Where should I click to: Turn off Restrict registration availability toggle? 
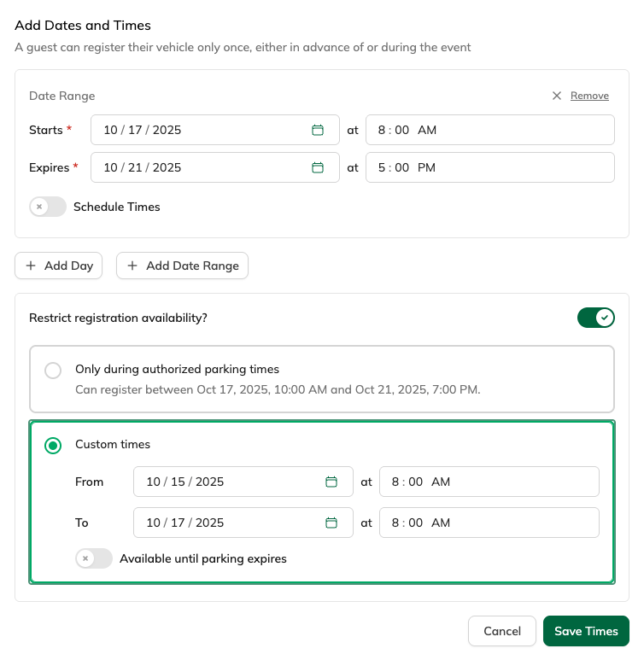pyautogui.click(x=595, y=318)
